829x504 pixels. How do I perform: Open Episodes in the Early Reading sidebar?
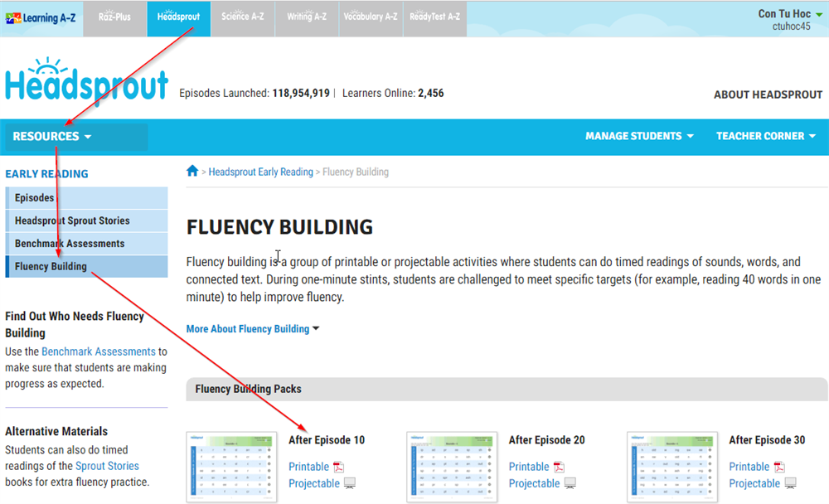[x=87, y=198]
